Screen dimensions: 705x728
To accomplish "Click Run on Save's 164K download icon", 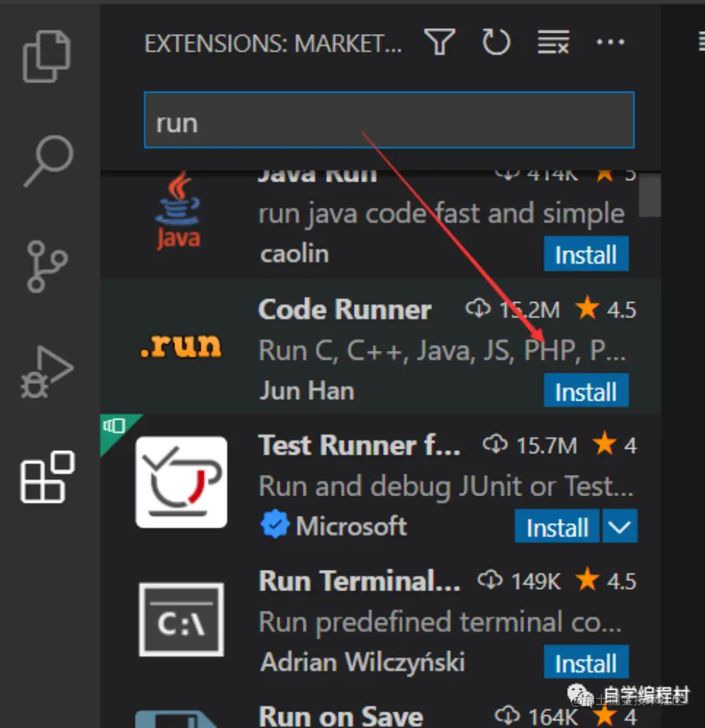I will (507, 715).
